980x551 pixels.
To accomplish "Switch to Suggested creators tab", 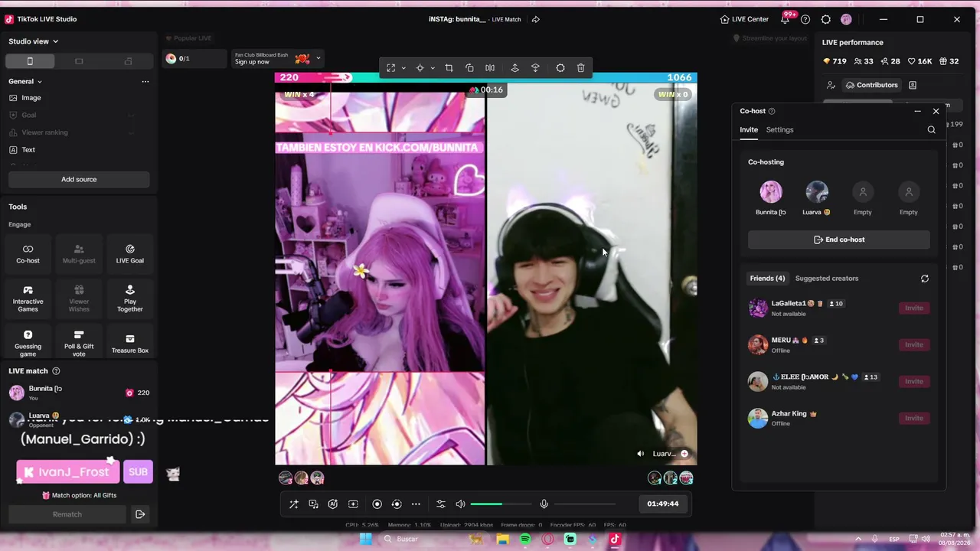I will pos(827,279).
